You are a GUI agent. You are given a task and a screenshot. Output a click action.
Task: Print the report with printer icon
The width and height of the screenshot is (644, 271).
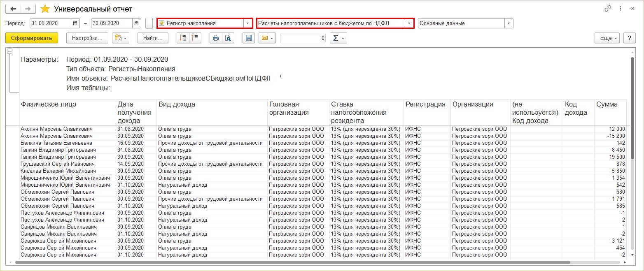click(x=216, y=38)
